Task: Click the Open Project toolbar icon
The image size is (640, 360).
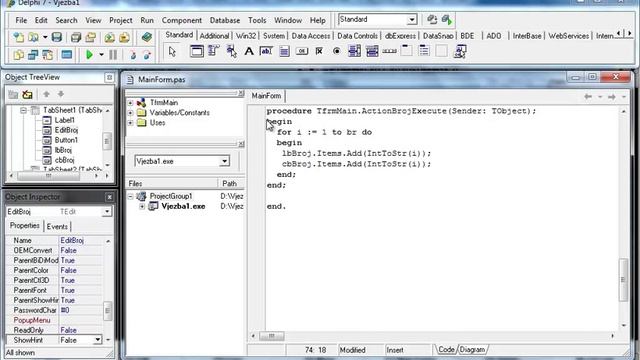Action: pyautogui.click(x=91, y=38)
